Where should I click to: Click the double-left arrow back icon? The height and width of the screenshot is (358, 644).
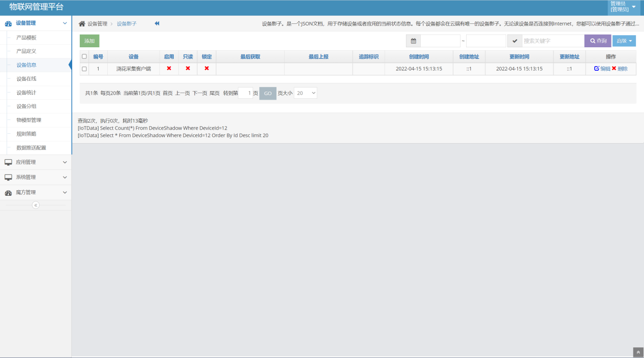pyautogui.click(x=157, y=23)
